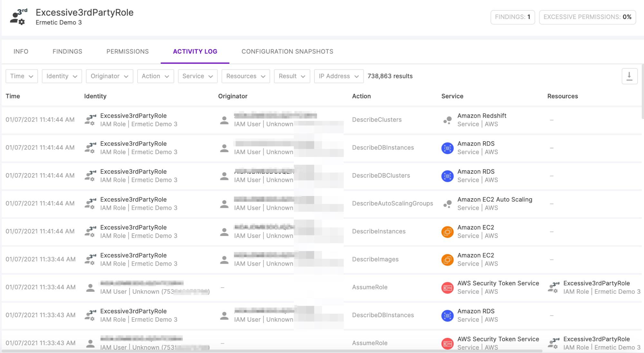Viewport: 644px width, 353px height.
Task: Expand the Originator filter dropdown
Action: coord(110,76)
